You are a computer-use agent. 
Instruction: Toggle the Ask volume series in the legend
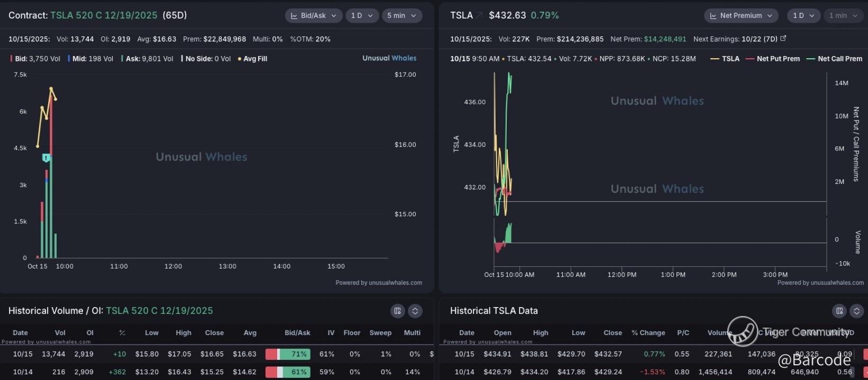click(x=147, y=59)
